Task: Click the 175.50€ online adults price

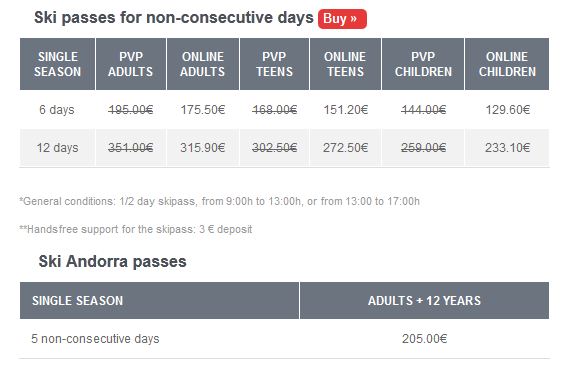Action: point(203,110)
